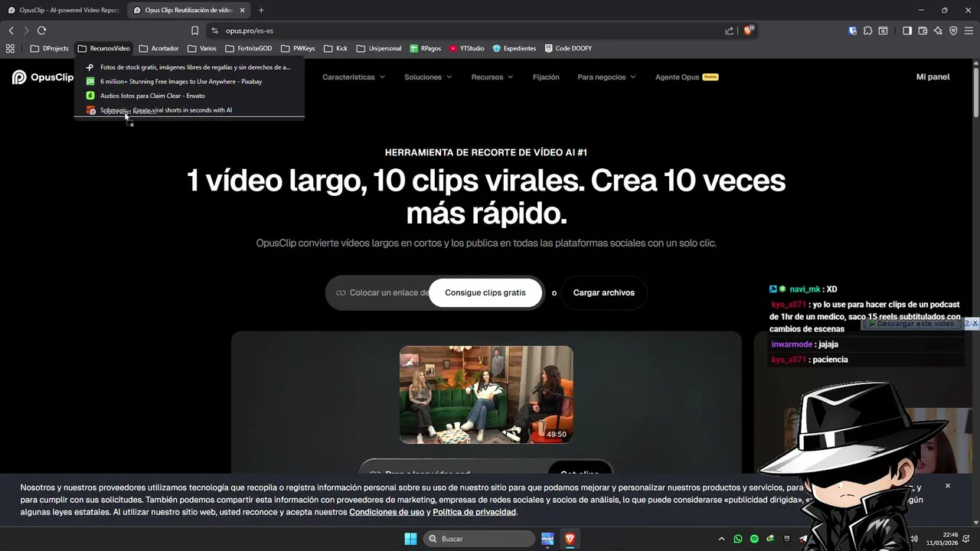Open the PWKeys bookmark folder
Image resolution: width=980 pixels, height=551 pixels.
coord(299,48)
